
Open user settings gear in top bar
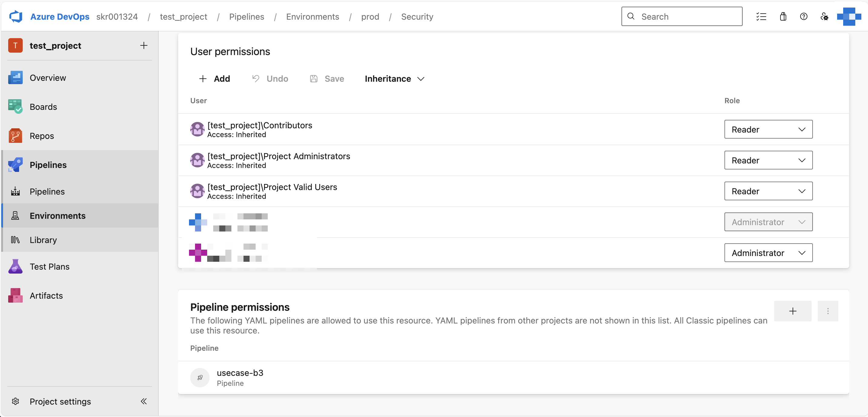pos(824,16)
